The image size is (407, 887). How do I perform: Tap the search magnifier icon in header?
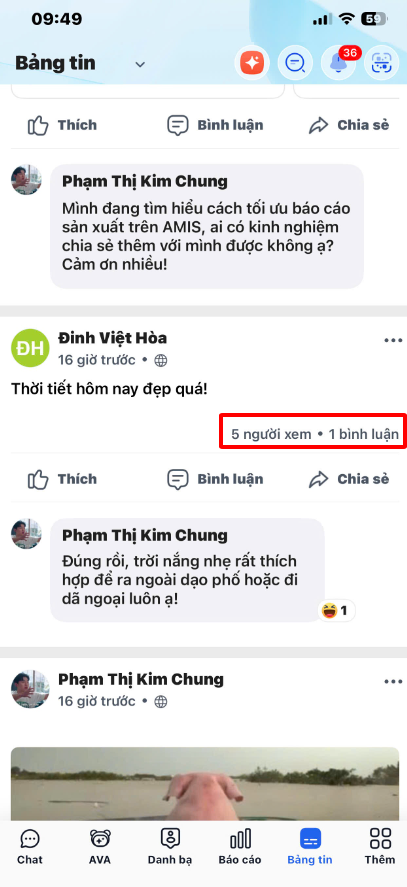294,63
